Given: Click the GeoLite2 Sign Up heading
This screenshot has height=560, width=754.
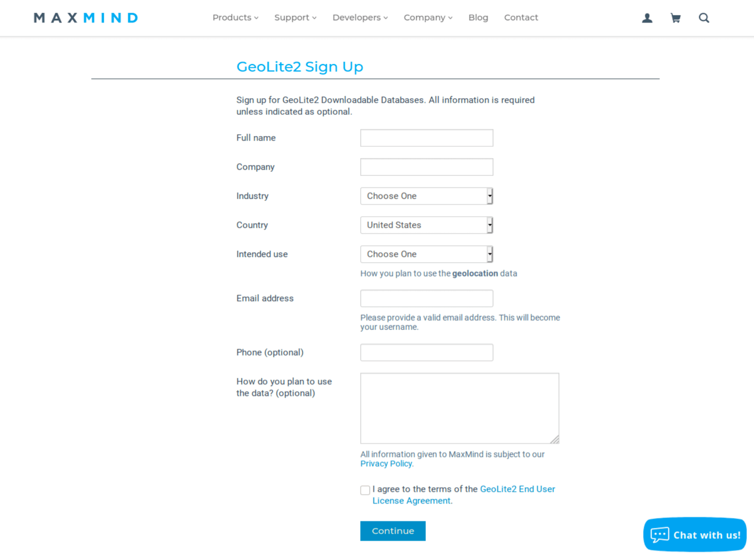Looking at the screenshot, I should (300, 67).
